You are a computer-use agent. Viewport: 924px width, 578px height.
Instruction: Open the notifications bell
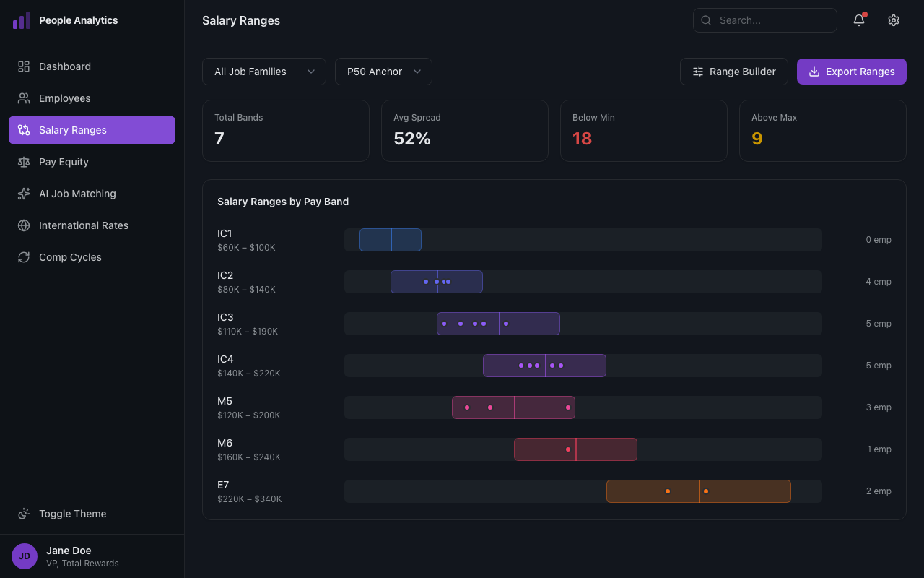tap(858, 20)
